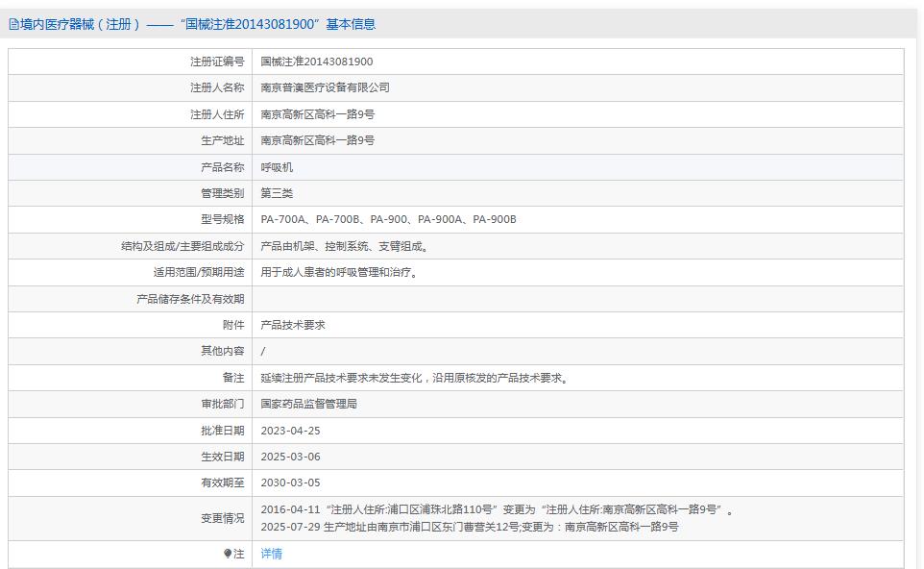
Task: Select product name 呼吸机
Action: [x=277, y=167]
